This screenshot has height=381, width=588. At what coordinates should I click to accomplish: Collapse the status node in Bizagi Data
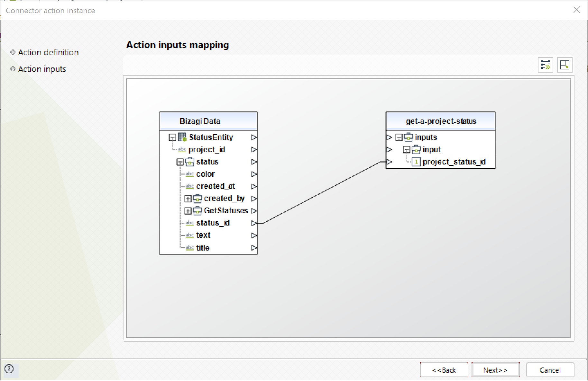(180, 162)
